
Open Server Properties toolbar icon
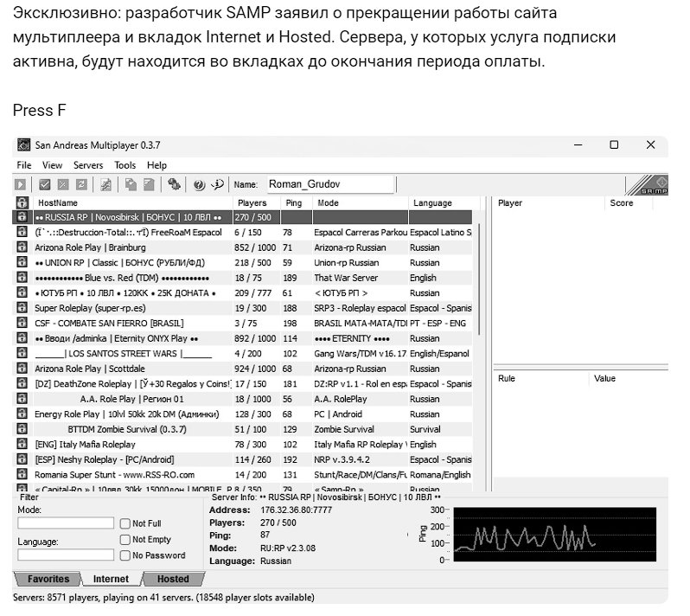click(105, 185)
